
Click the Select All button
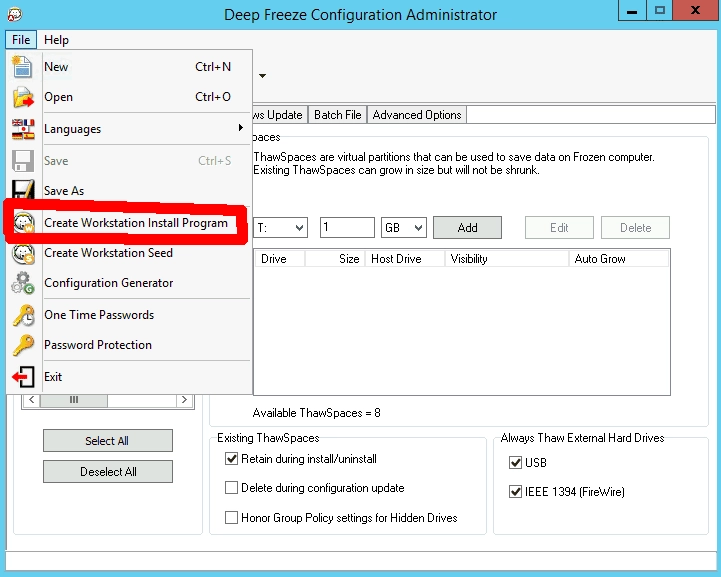pyautogui.click(x=108, y=441)
